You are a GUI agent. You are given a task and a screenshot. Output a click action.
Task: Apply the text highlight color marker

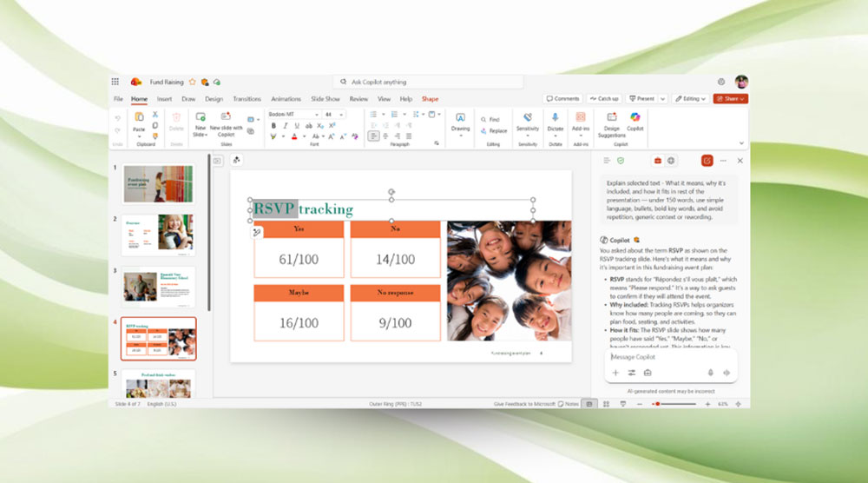click(273, 136)
